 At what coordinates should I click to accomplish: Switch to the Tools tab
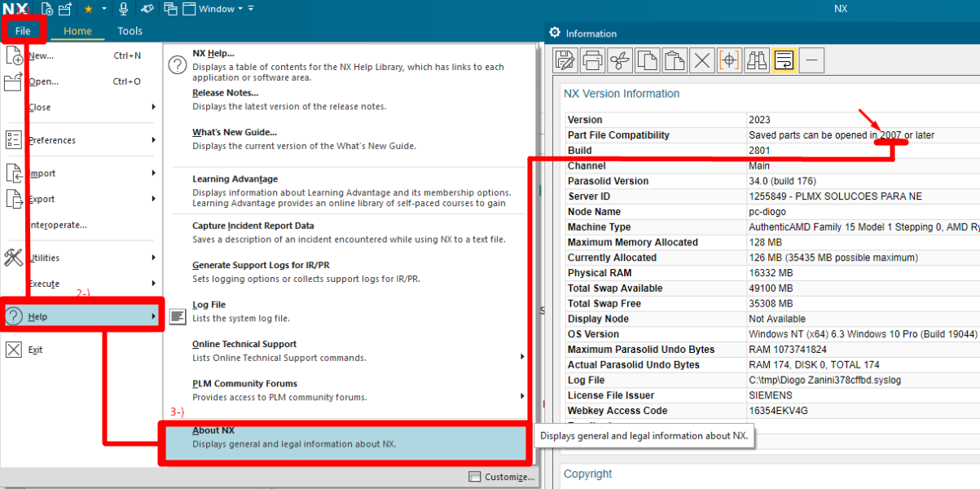coord(130,31)
